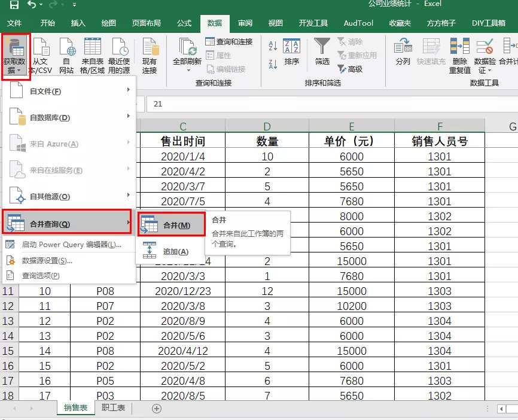Add a new sheet with plus icon
The height and width of the screenshot is (420, 518).
tap(157, 409)
